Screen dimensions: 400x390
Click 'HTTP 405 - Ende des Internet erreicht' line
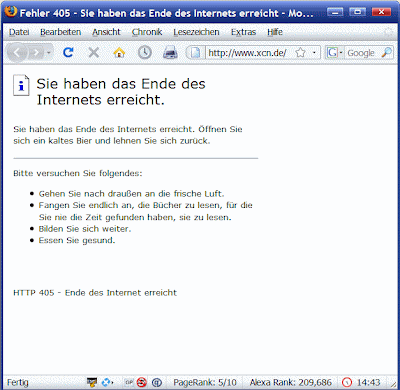click(x=95, y=293)
